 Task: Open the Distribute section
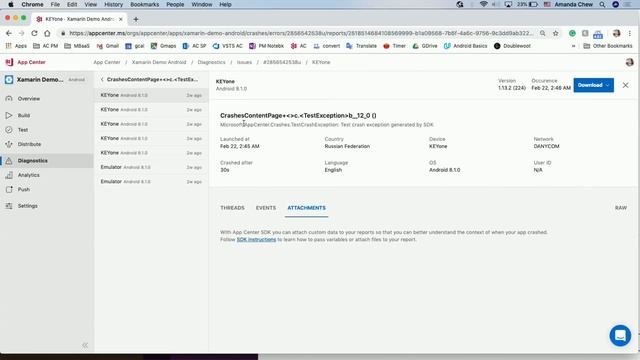(29, 144)
